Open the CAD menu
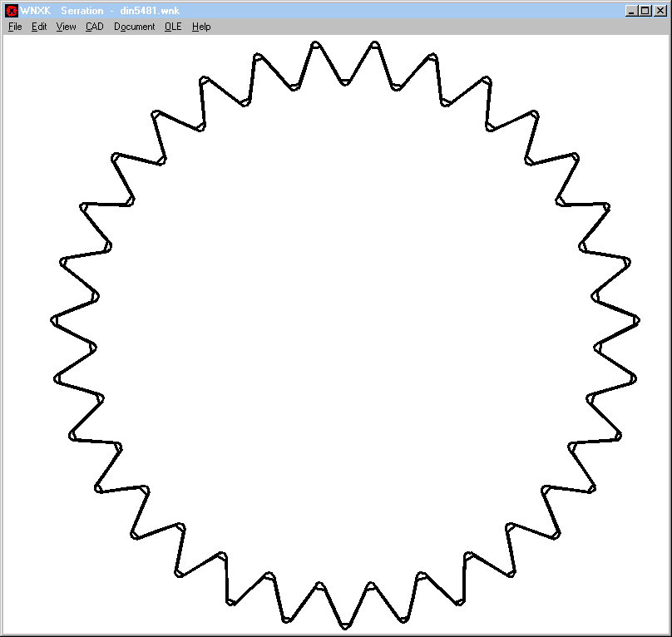Image resolution: width=672 pixels, height=637 pixels. 95,27
